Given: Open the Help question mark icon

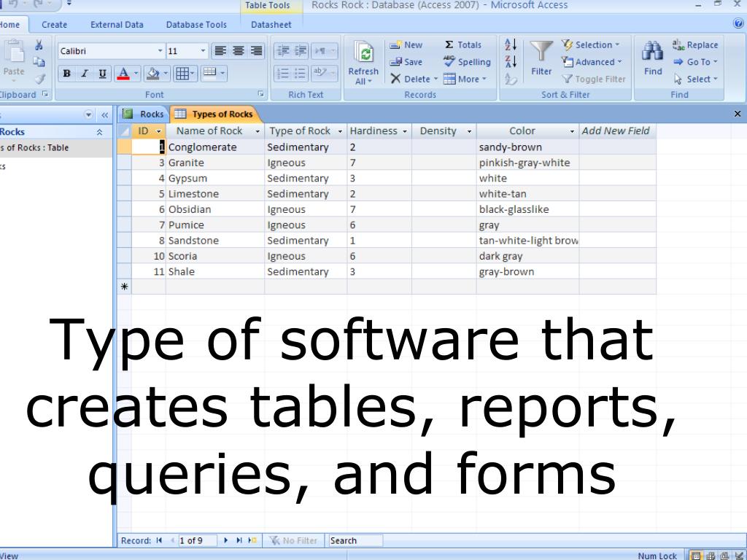Looking at the screenshot, I should (x=738, y=23).
